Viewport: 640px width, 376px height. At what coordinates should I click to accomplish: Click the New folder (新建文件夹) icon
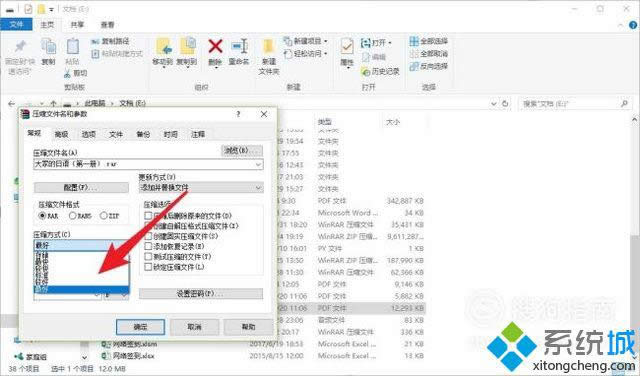point(269,47)
